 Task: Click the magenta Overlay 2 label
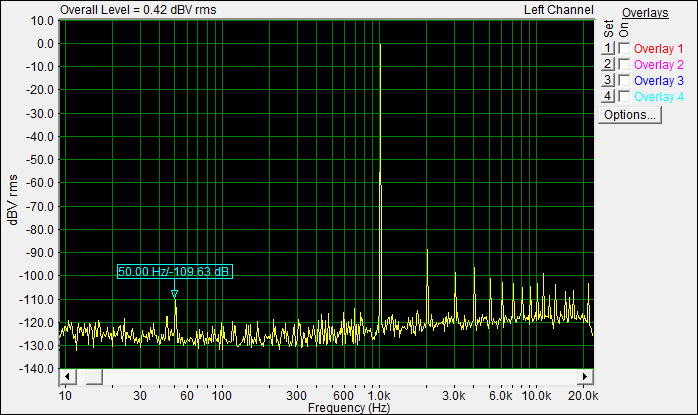[x=658, y=65]
